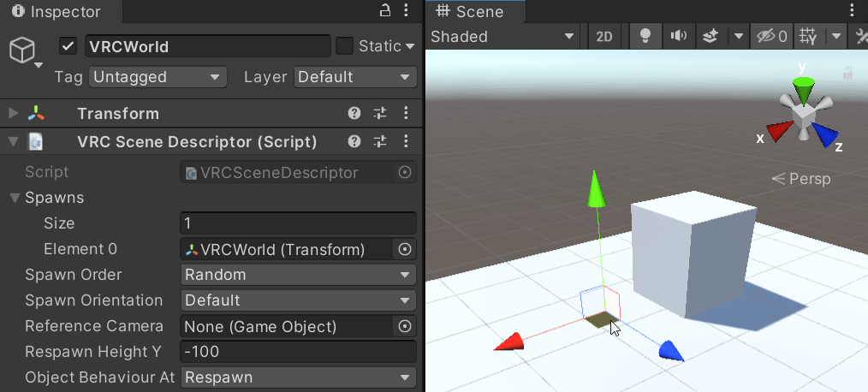Click the Spawn Order label
This screenshot has width=868, height=392.
click(x=73, y=275)
